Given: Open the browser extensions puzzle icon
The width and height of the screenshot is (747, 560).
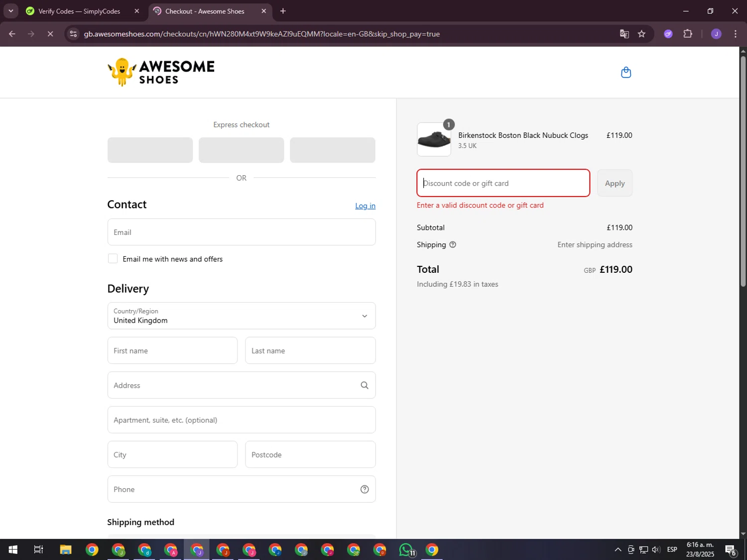Looking at the screenshot, I should click(688, 34).
